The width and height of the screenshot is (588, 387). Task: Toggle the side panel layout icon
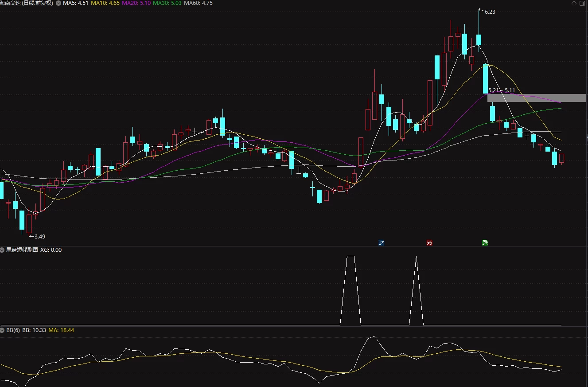(x=583, y=3)
